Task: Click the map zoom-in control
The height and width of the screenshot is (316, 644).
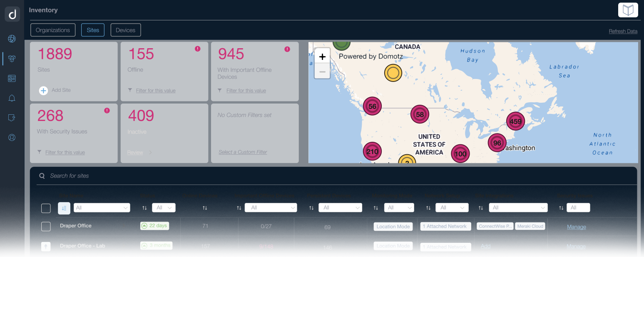Action: [x=322, y=57]
